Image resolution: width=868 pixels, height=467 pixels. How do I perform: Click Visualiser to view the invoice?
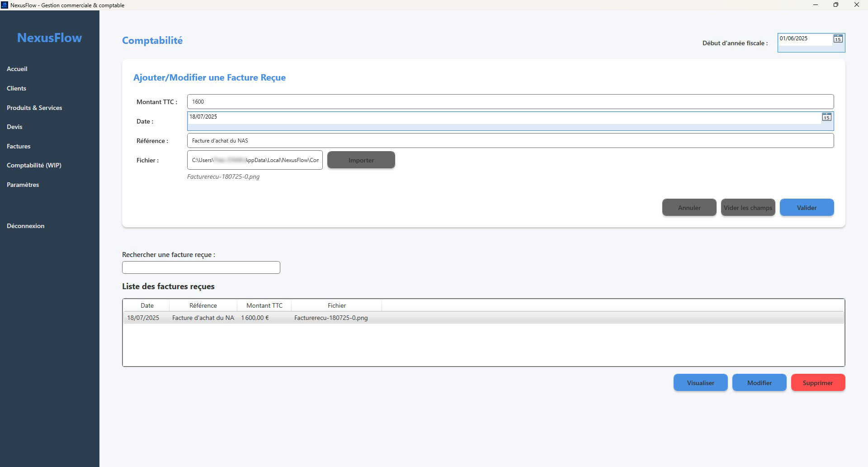pos(700,383)
